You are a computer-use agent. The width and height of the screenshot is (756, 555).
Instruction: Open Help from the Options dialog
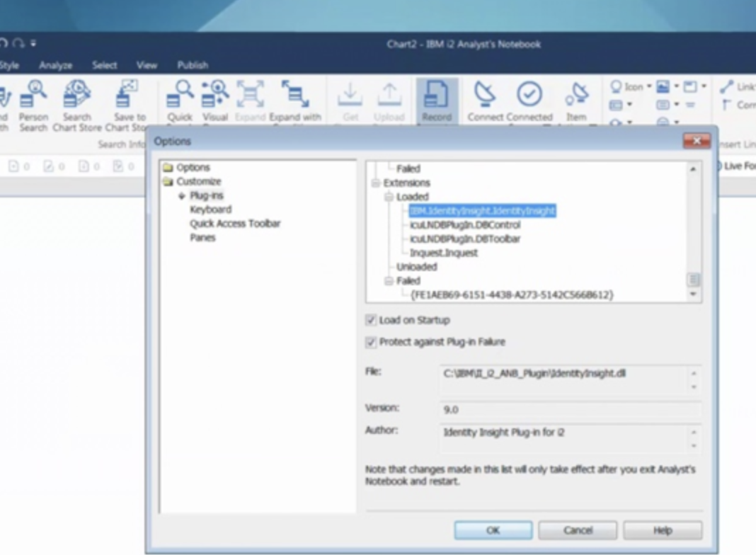pyautogui.click(x=665, y=530)
